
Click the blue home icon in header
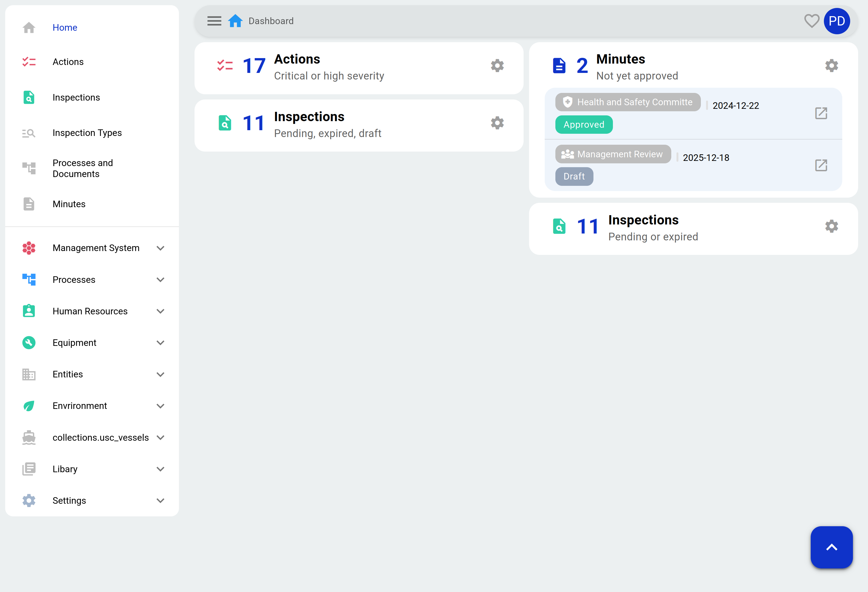point(235,21)
